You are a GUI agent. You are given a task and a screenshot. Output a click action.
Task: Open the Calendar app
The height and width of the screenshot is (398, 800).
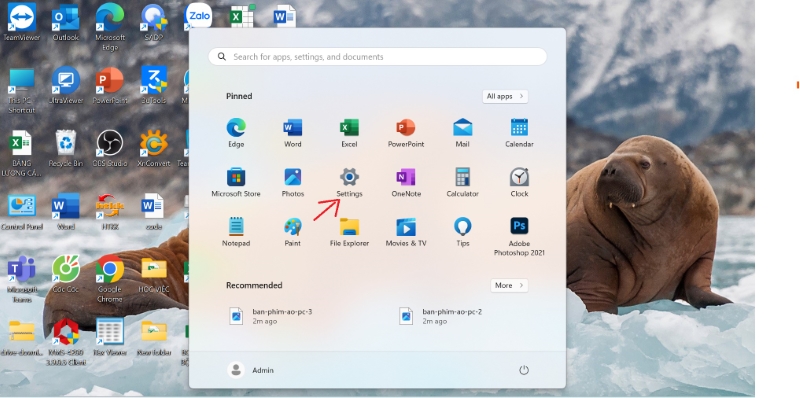[519, 133]
